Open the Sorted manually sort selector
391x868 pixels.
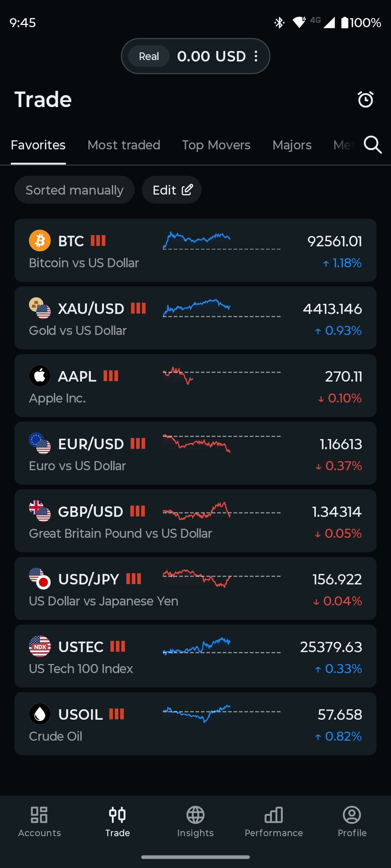click(75, 190)
